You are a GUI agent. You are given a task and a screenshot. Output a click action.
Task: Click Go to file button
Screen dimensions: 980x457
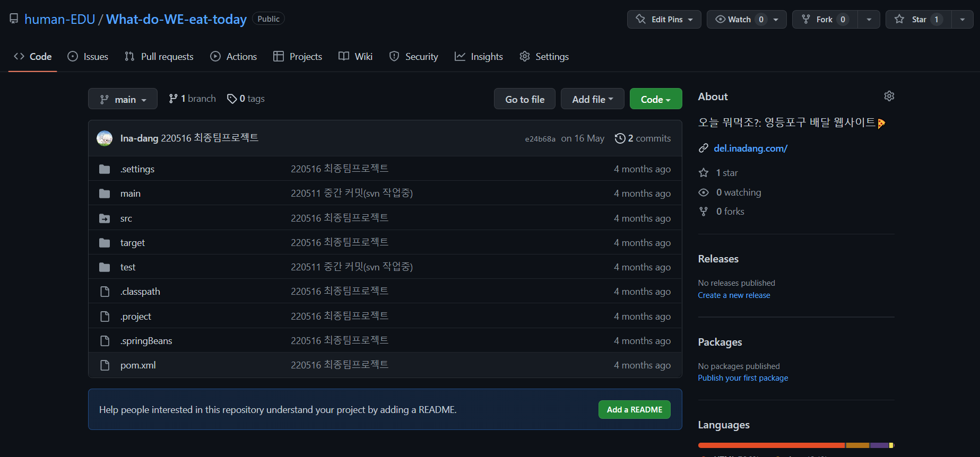point(525,99)
